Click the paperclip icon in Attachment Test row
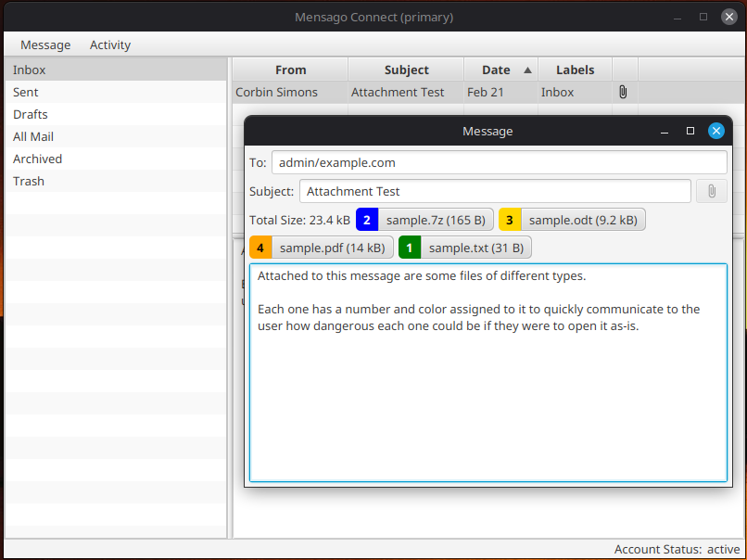This screenshot has width=747, height=560. [x=623, y=92]
